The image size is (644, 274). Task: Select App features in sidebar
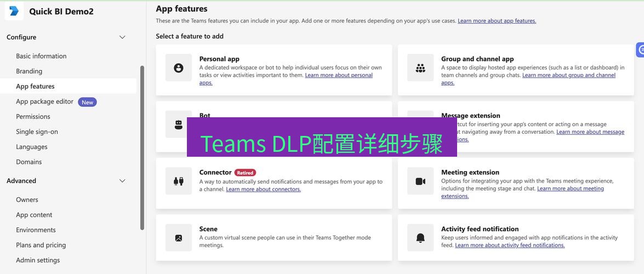pyautogui.click(x=68, y=86)
